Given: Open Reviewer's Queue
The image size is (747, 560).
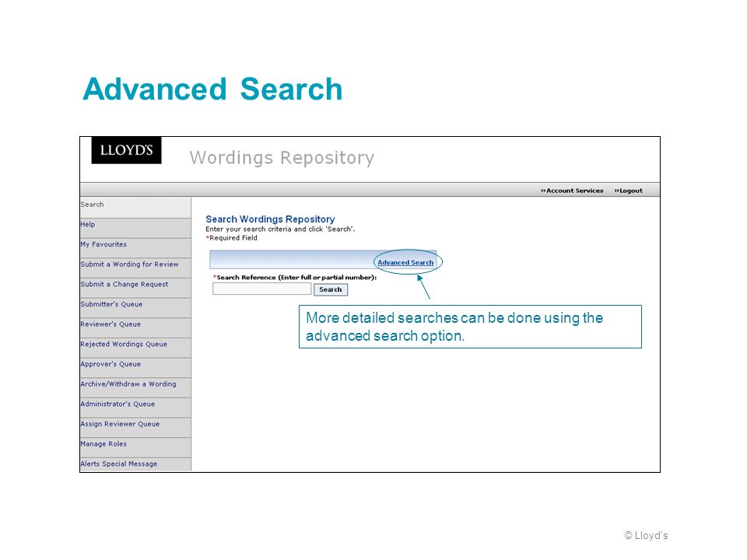Looking at the screenshot, I should 135,328.
